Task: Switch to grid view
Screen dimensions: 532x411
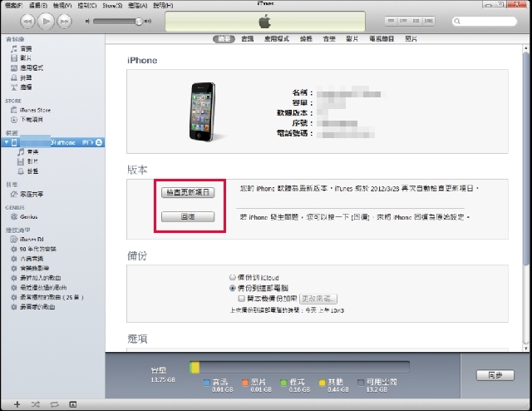Action: tap(416, 21)
